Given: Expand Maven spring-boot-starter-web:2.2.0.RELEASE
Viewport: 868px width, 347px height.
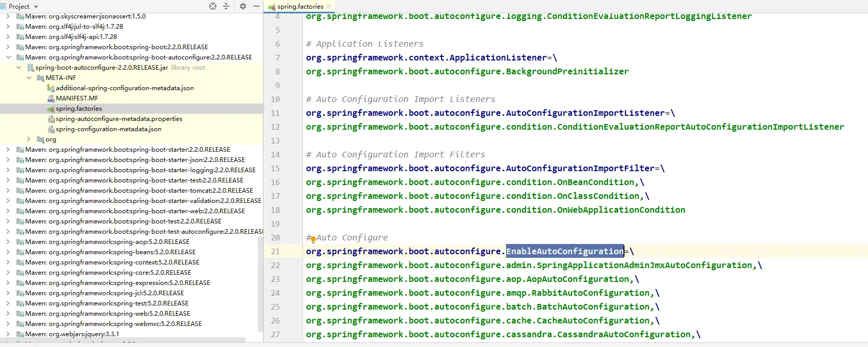Looking at the screenshot, I should pyautogui.click(x=8, y=211).
